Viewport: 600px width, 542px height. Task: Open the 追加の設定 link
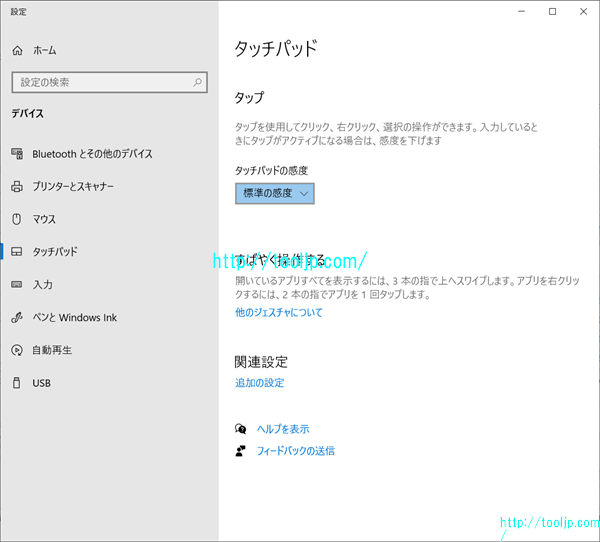259,382
